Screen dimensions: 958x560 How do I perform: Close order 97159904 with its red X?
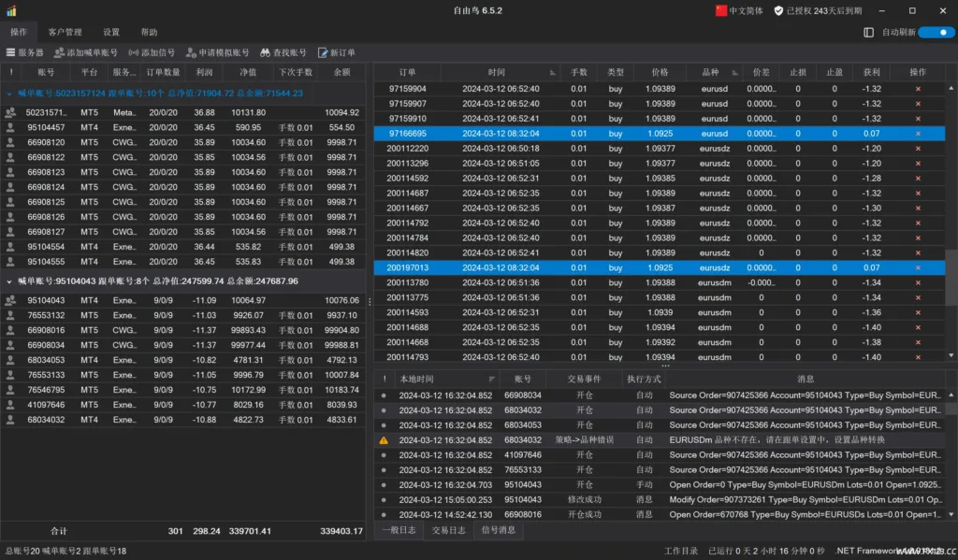click(x=918, y=89)
